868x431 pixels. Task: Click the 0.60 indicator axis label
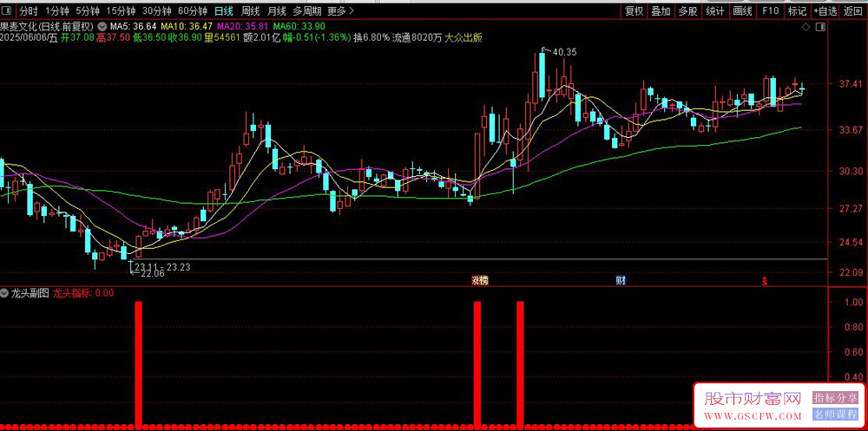point(854,352)
